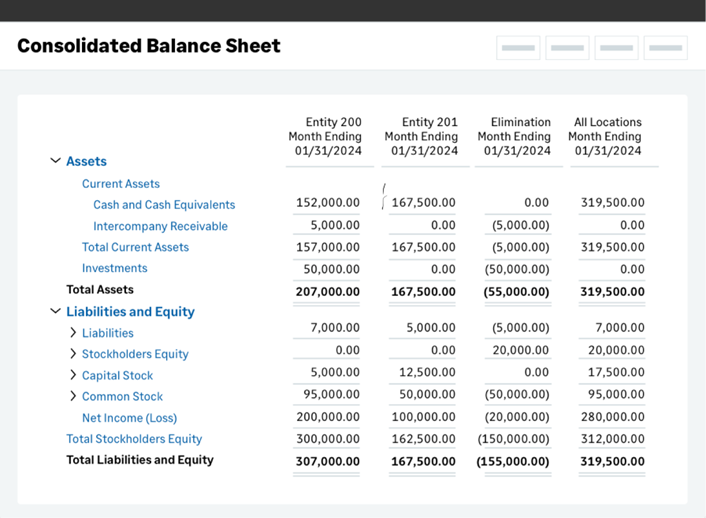Expand the Stockholders Equity row
The height and width of the screenshot is (518, 706).
pos(73,354)
